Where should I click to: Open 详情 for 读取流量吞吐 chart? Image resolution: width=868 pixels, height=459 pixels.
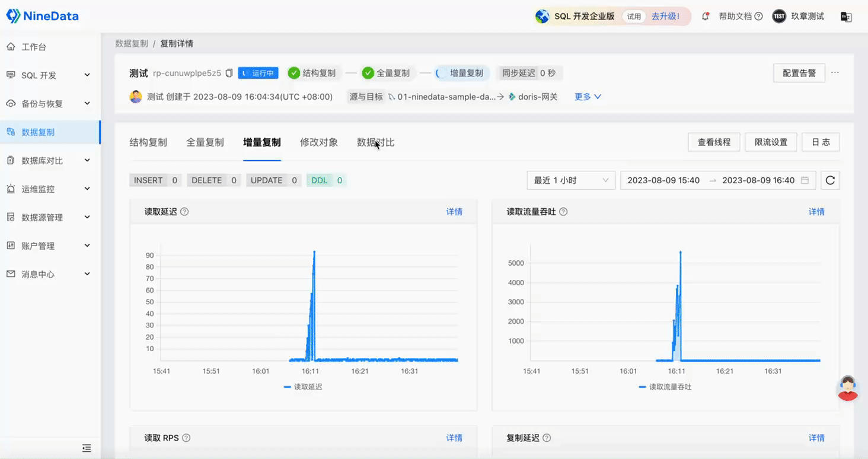pos(816,211)
